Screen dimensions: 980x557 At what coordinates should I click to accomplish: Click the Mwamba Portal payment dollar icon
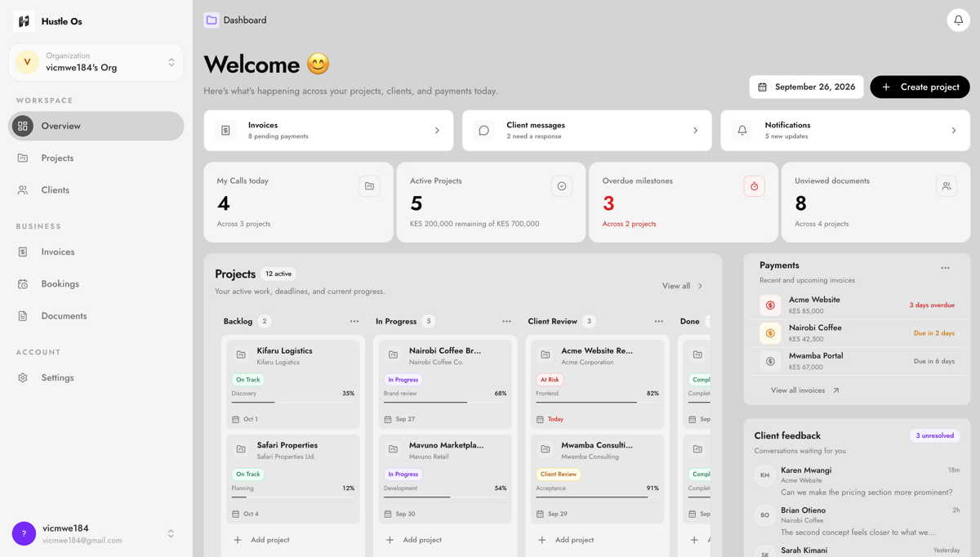click(770, 361)
